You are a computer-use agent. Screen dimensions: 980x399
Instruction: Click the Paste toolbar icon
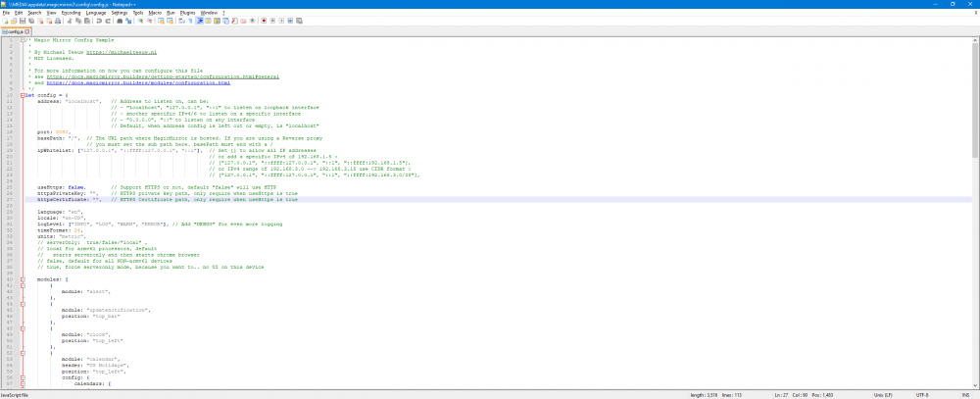[87, 21]
